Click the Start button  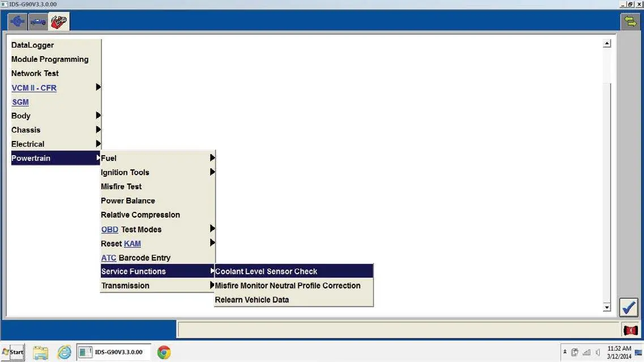point(13,352)
